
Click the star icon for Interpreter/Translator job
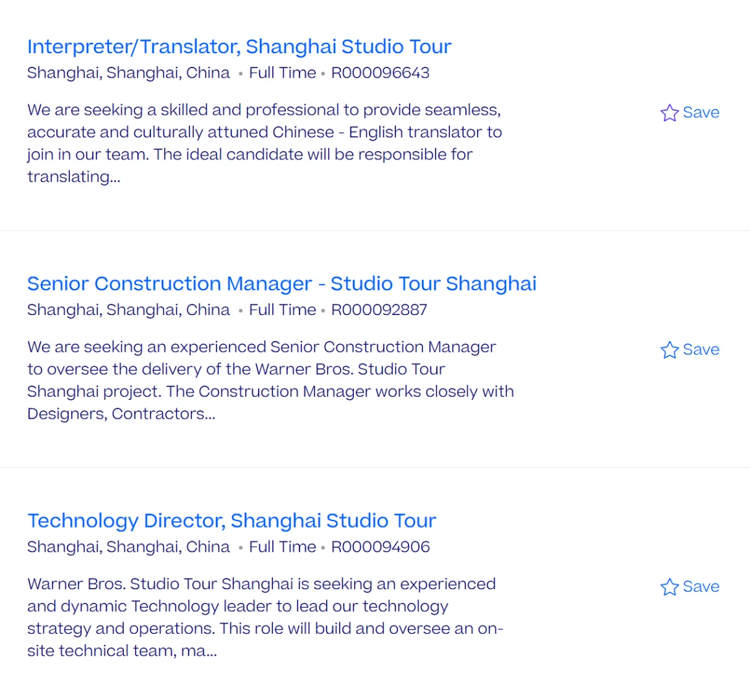point(669,113)
